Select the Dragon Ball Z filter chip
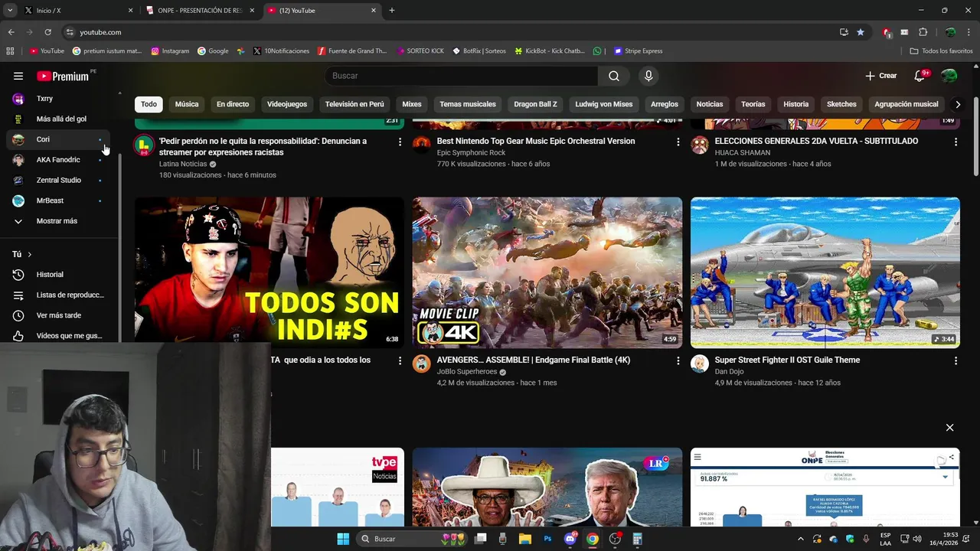Image resolution: width=980 pixels, height=551 pixels. (536, 104)
